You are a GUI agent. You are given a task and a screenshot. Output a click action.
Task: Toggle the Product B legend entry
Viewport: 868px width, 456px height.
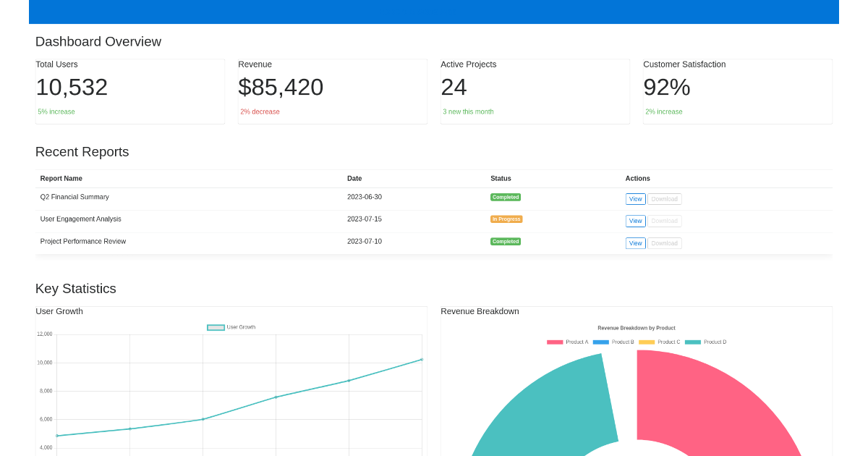(615, 342)
